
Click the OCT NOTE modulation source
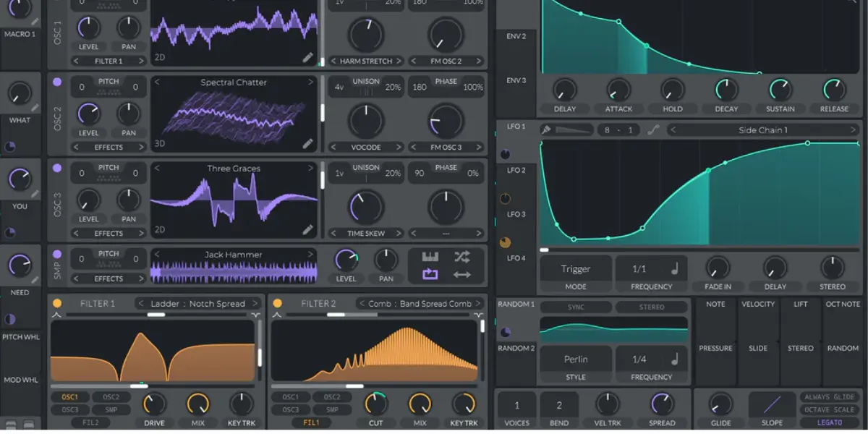click(x=843, y=305)
